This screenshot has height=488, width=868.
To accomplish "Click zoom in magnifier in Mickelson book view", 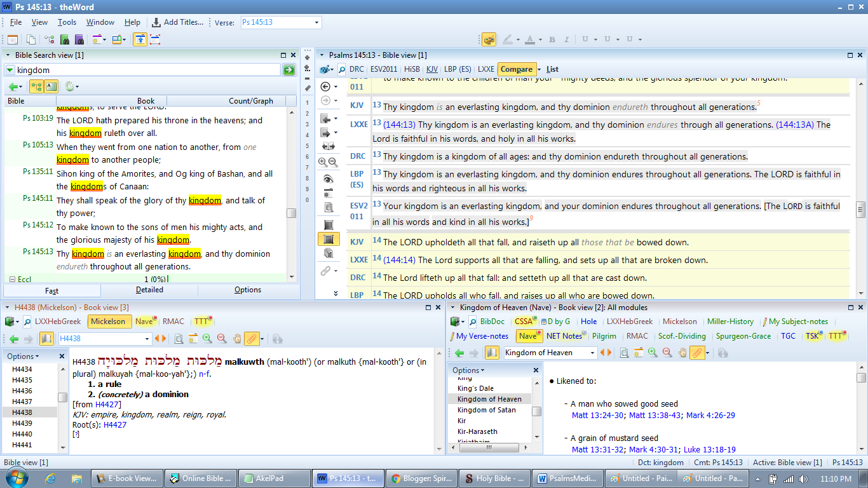I will [207, 339].
